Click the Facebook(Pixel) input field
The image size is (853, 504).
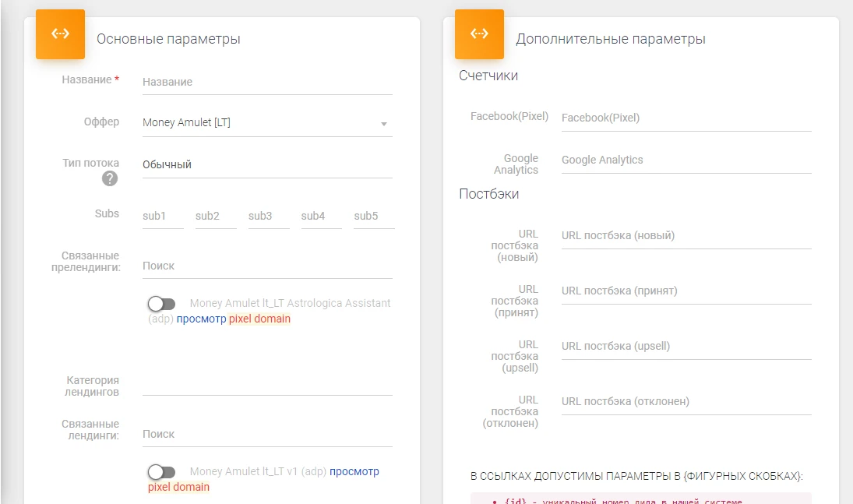coord(686,118)
